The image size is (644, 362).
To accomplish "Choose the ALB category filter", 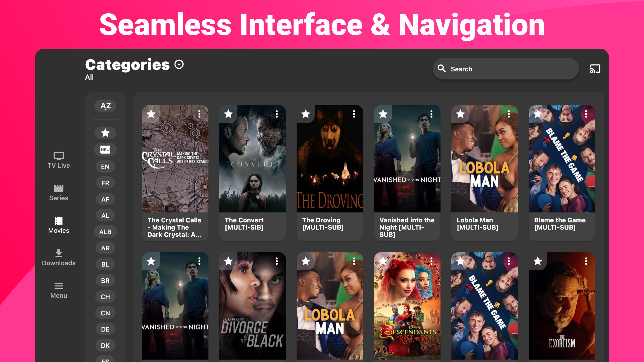I will 105,232.
